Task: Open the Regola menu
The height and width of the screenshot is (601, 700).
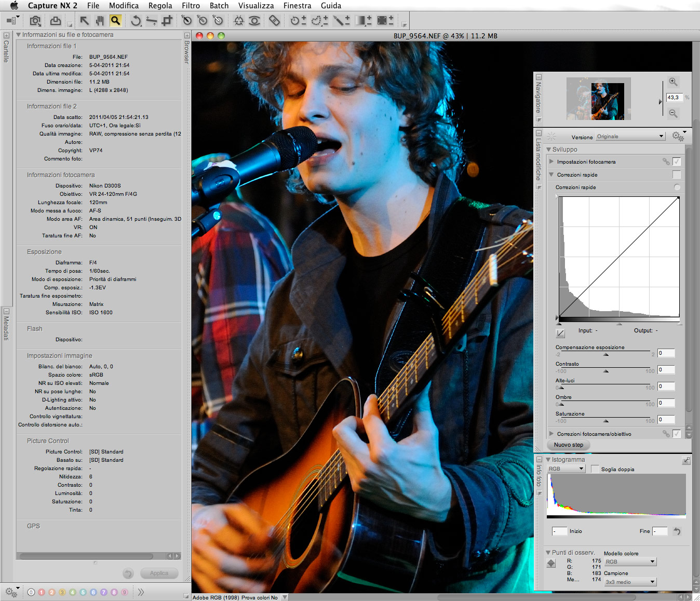Action: [160, 6]
